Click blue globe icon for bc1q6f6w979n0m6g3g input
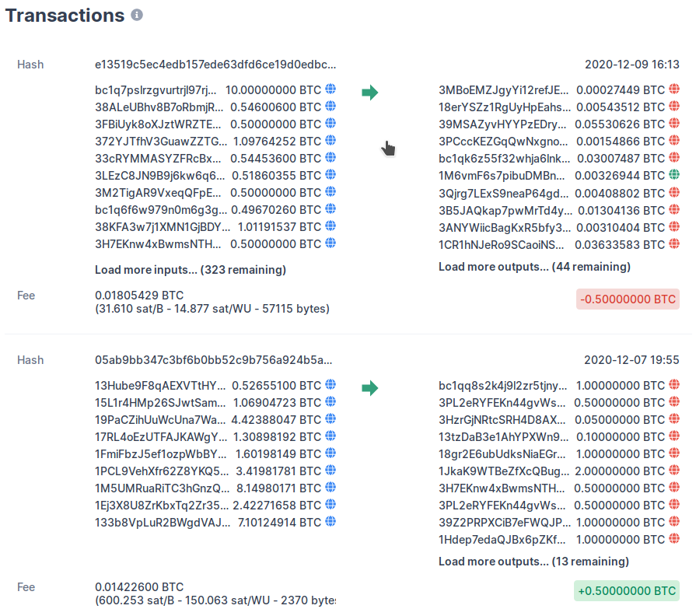696x616 pixels. point(331,208)
